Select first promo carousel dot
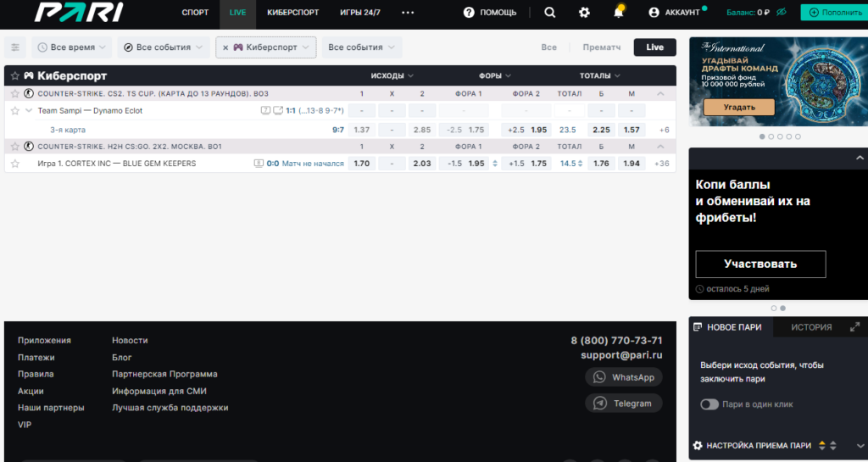 pyautogui.click(x=774, y=309)
